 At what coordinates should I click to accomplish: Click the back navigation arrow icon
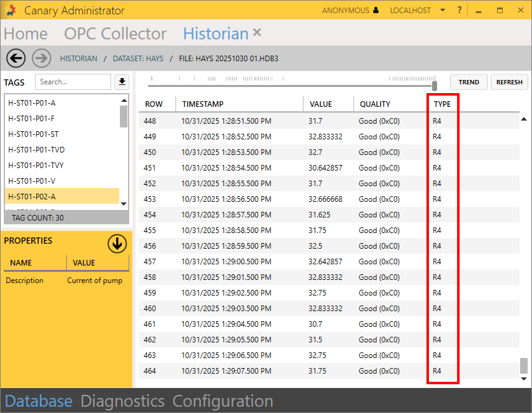pos(16,58)
